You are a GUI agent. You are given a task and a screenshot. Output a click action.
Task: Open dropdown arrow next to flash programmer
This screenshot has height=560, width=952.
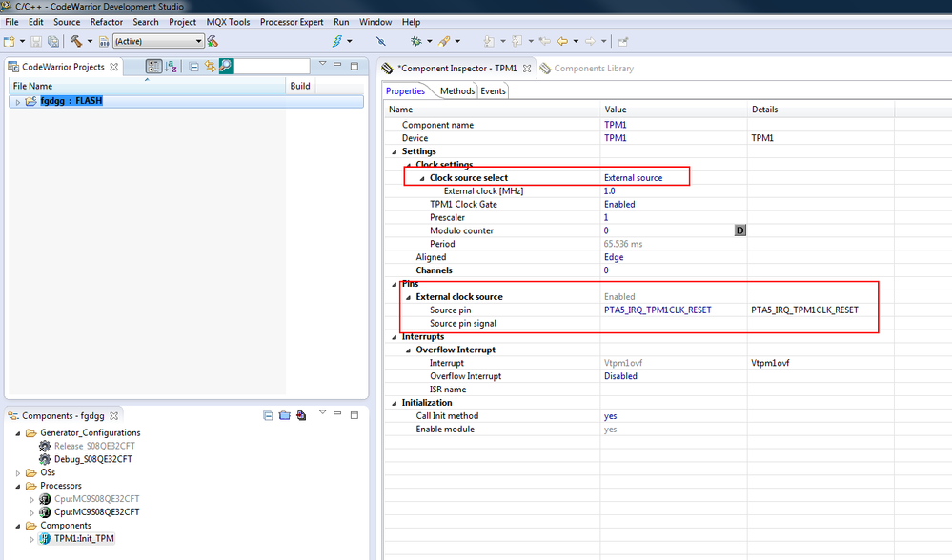(350, 41)
